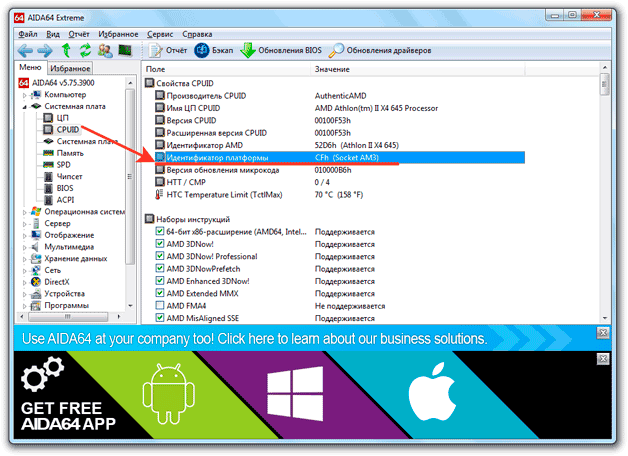Click the Apple logo in banner
This screenshot has width=628, height=456.
(x=432, y=392)
